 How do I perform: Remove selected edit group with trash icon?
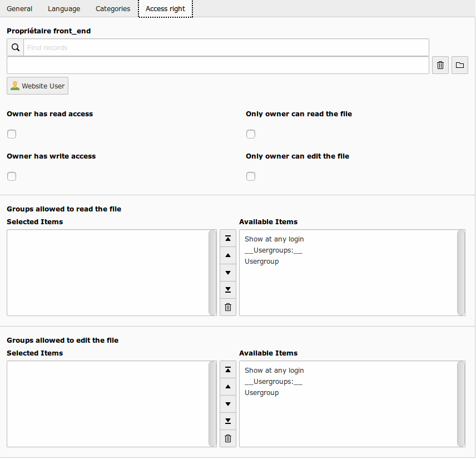[228, 438]
